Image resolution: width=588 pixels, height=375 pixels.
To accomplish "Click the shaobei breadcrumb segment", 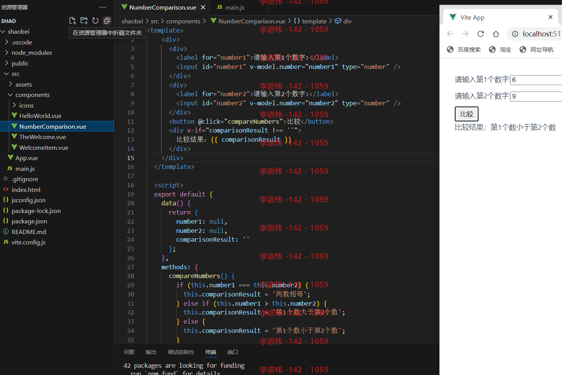I will pos(132,21).
